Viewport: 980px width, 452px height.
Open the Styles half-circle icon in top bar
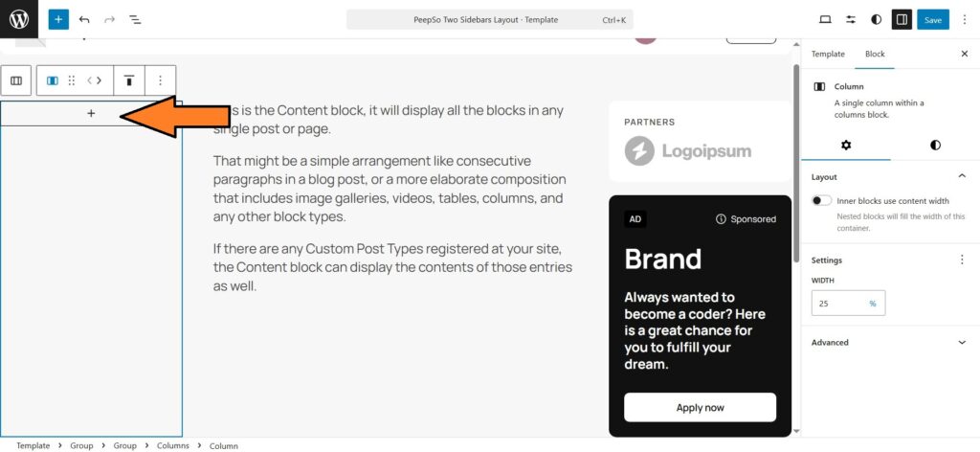876,19
